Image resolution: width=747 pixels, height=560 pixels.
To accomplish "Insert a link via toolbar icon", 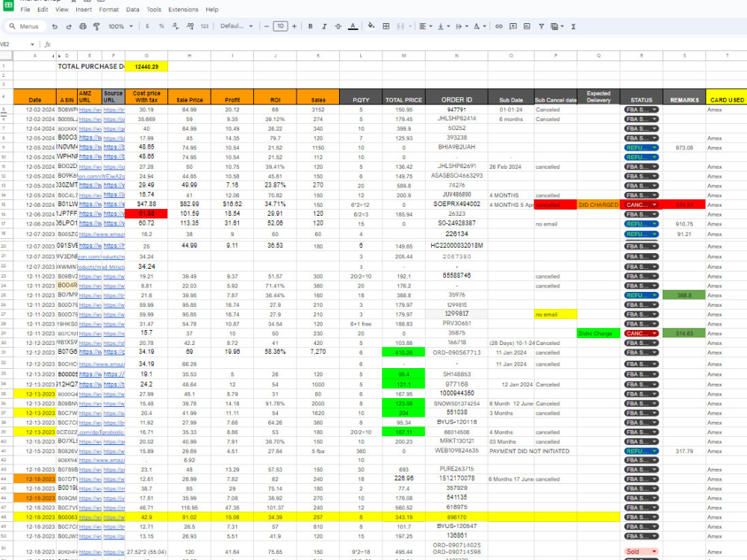I will [x=499, y=27].
